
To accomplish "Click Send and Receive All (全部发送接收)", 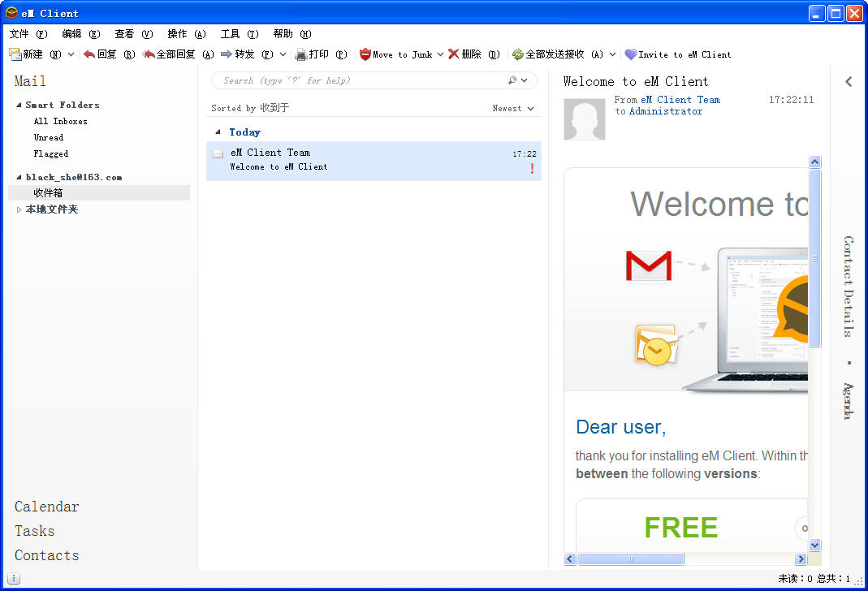I will point(557,54).
